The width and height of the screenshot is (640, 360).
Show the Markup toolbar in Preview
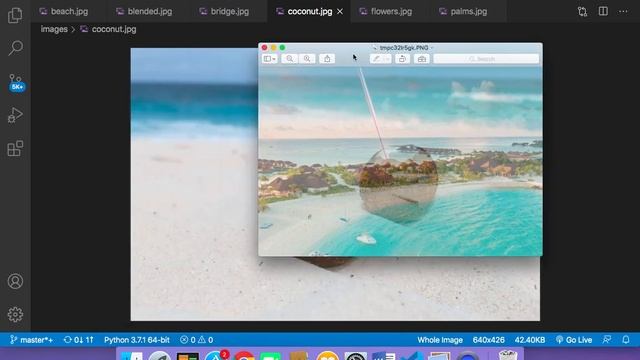422,59
